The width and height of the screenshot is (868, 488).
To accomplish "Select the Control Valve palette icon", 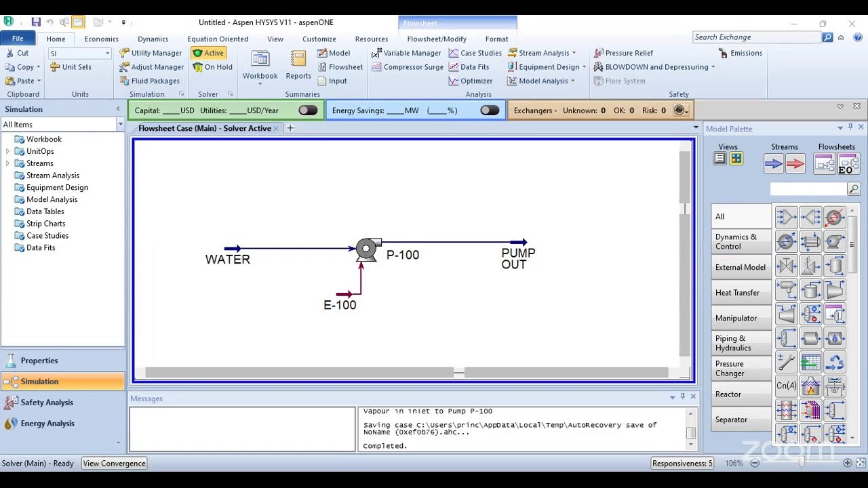I will (787, 265).
